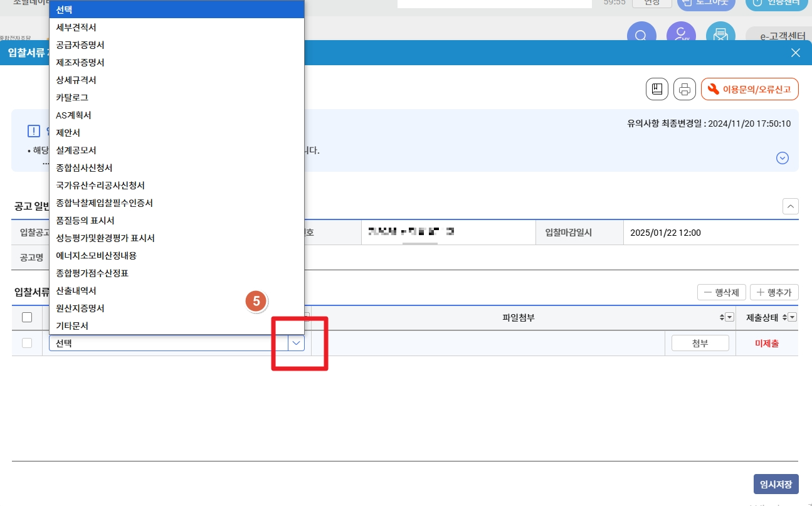Click the manual book icon
812x506 pixels.
[656, 88]
